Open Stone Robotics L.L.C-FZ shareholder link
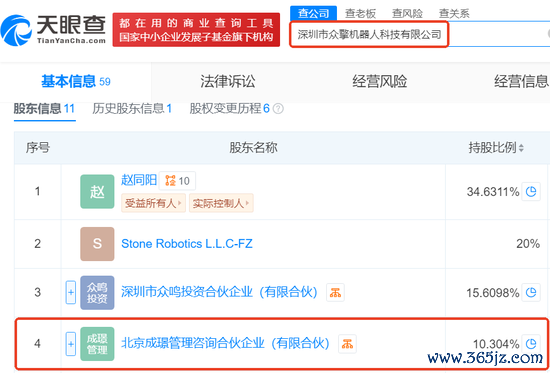Image resolution: width=550 pixels, height=373 pixels. click(x=187, y=244)
